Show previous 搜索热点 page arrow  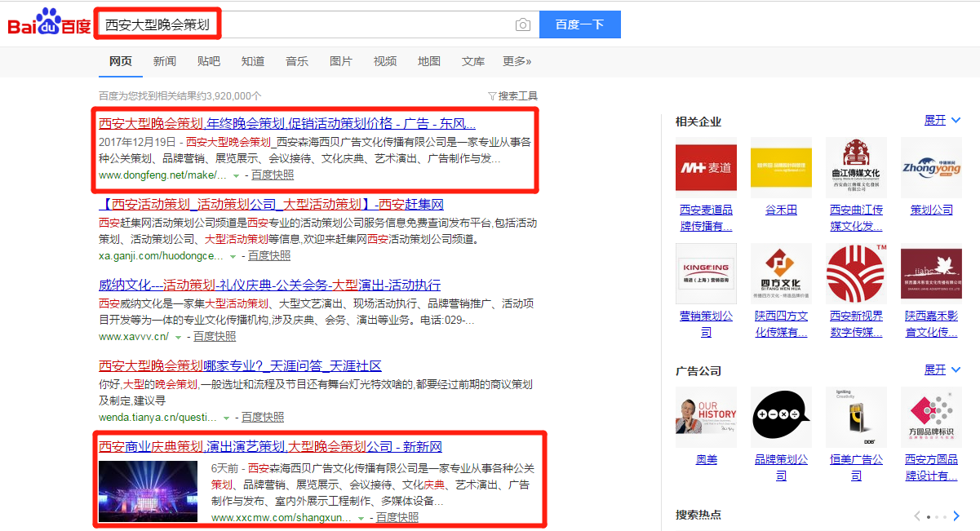click(x=917, y=516)
